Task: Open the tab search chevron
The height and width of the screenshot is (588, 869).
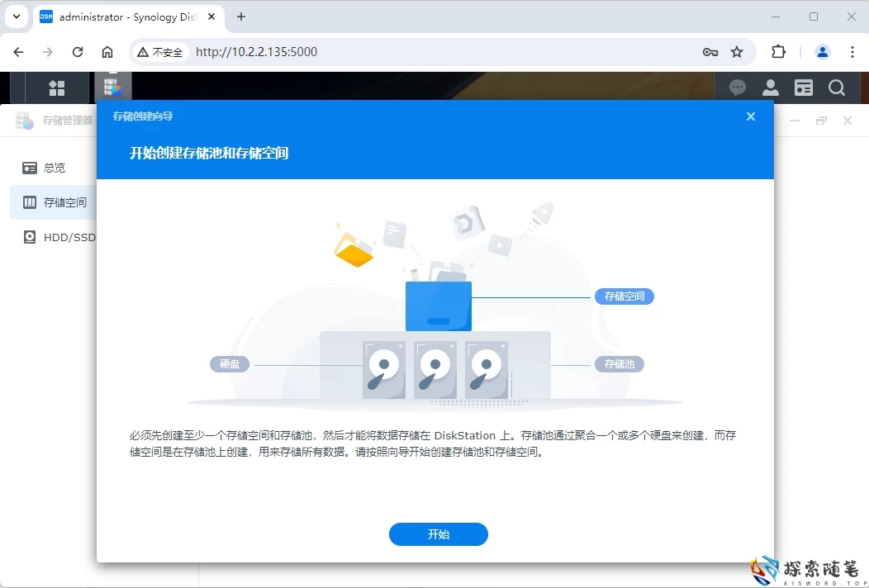Action: [x=16, y=17]
